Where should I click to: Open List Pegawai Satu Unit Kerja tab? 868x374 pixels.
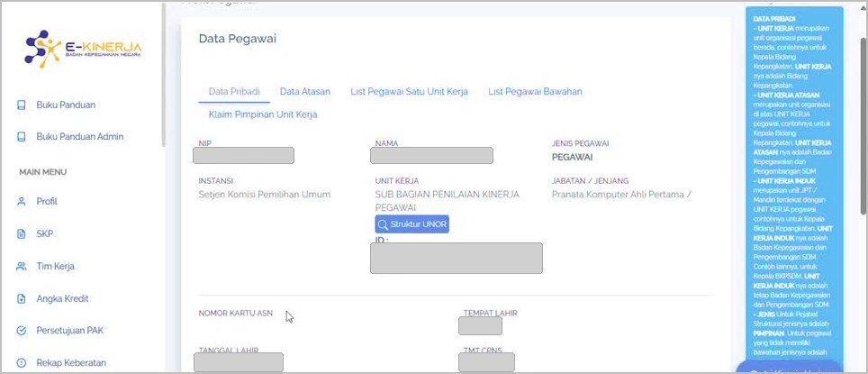click(x=409, y=91)
